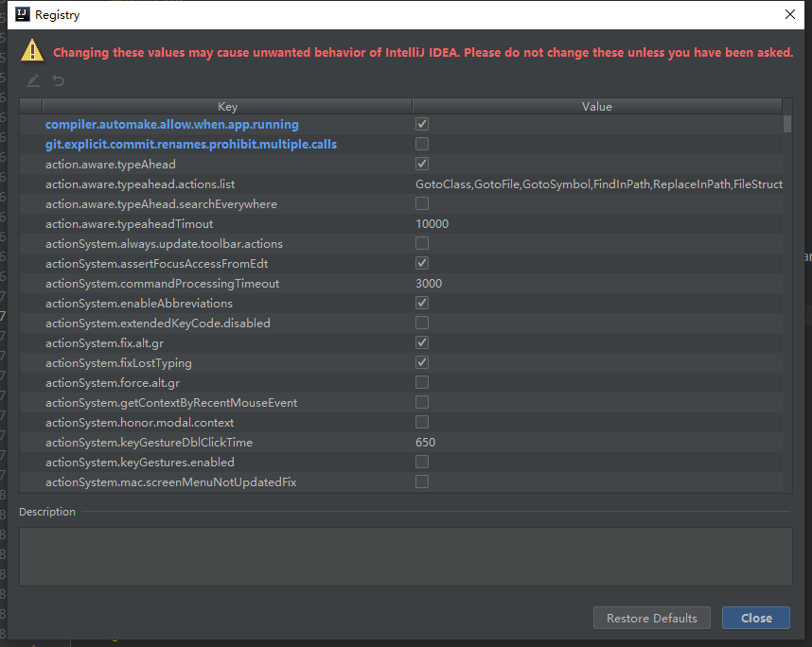Click the yellow warning triangle icon
812x647 pixels.
pyautogui.click(x=33, y=51)
